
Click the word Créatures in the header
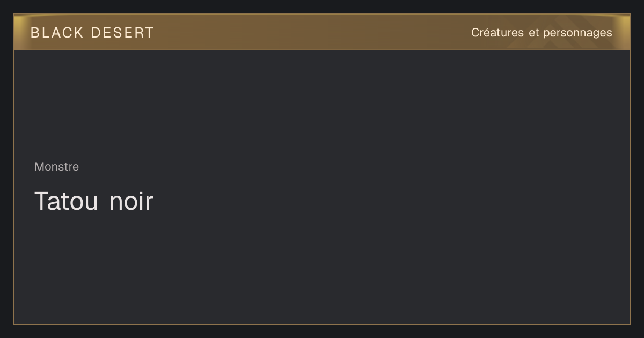[x=497, y=33]
